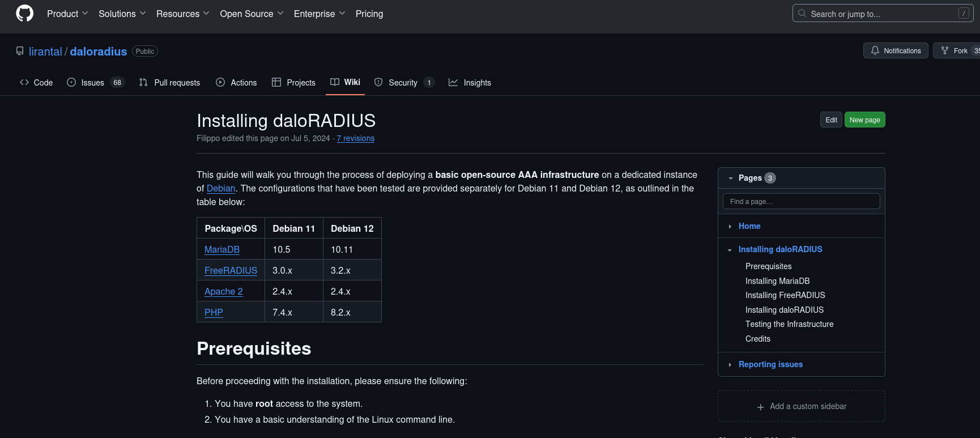Click the Security count badge 1
The image size is (980, 438).
coord(429,82)
